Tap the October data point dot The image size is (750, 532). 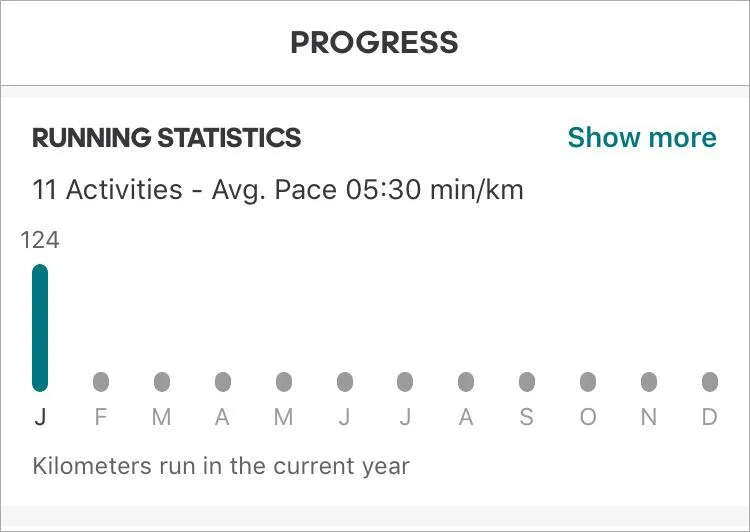(588, 382)
